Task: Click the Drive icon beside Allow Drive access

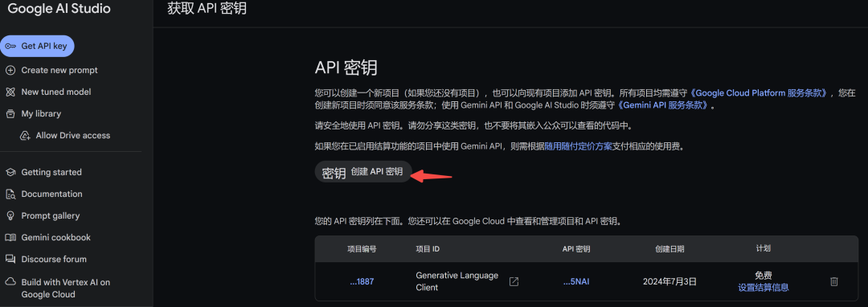Action: tap(25, 136)
